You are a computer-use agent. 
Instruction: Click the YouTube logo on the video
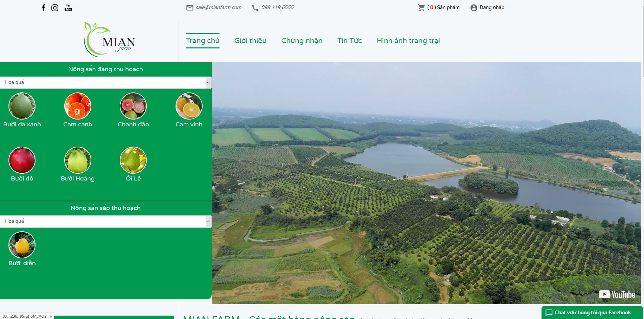(x=617, y=294)
